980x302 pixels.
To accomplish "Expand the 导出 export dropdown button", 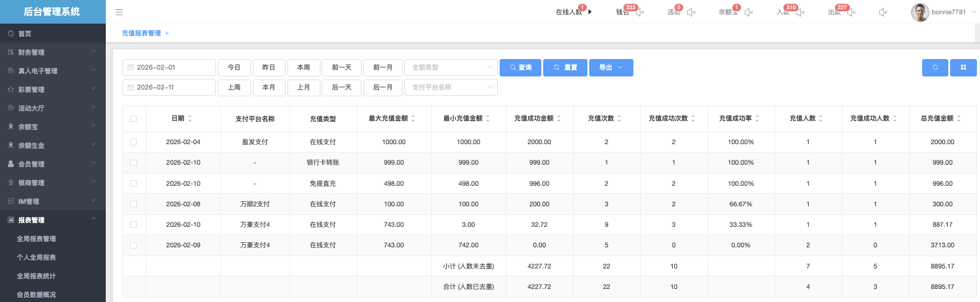I will point(611,68).
